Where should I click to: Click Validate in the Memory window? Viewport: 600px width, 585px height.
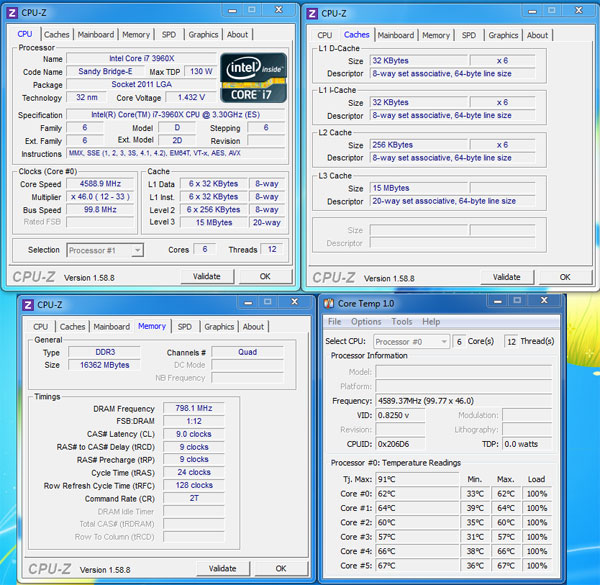(x=222, y=569)
